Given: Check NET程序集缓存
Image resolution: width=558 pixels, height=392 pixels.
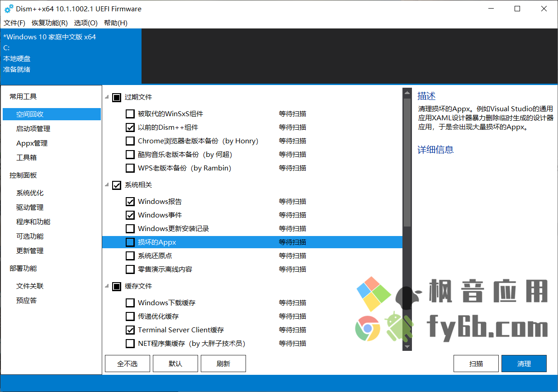Looking at the screenshot, I should (x=130, y=344).
